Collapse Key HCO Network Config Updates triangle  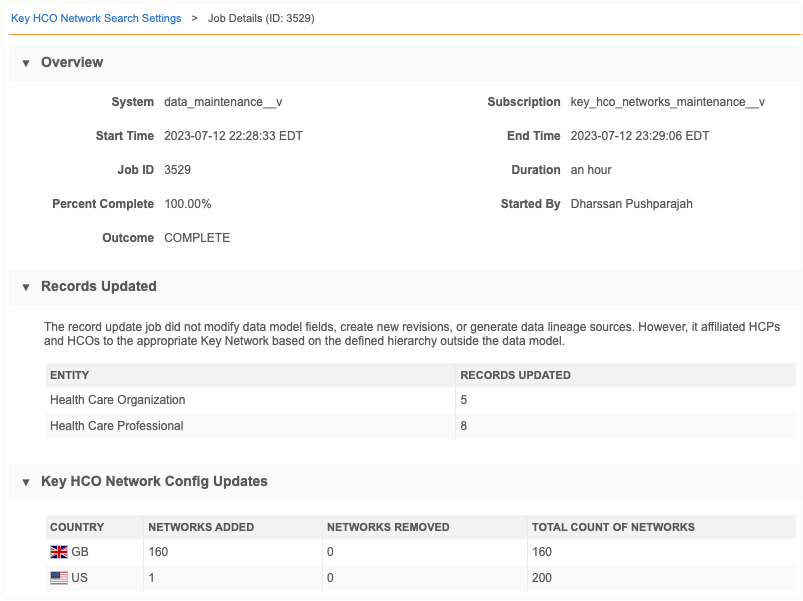click(26, 482)
